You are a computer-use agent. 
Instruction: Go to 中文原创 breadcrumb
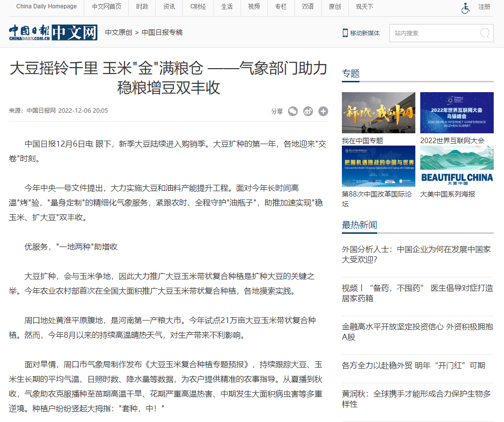[x=119, y=32]
